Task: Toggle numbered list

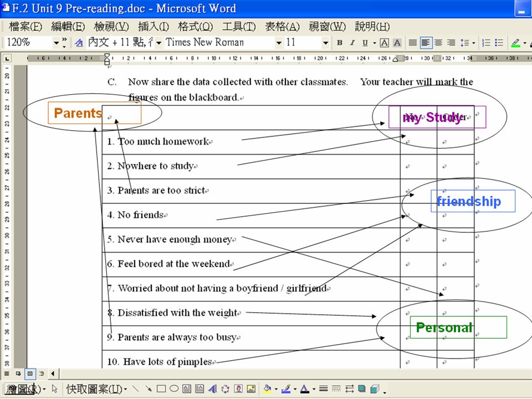Action: 486,43
